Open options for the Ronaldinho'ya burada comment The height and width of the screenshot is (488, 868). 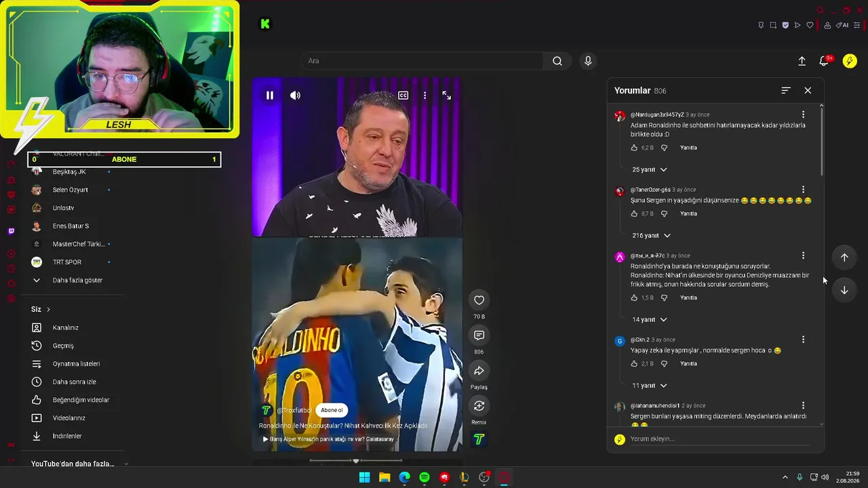[x=803, y=256]
